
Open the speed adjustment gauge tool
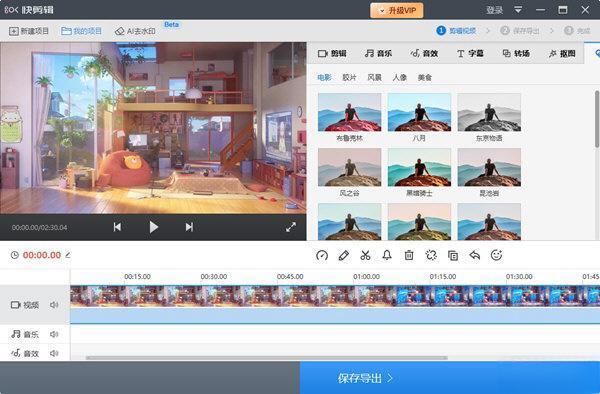point(322,255)
